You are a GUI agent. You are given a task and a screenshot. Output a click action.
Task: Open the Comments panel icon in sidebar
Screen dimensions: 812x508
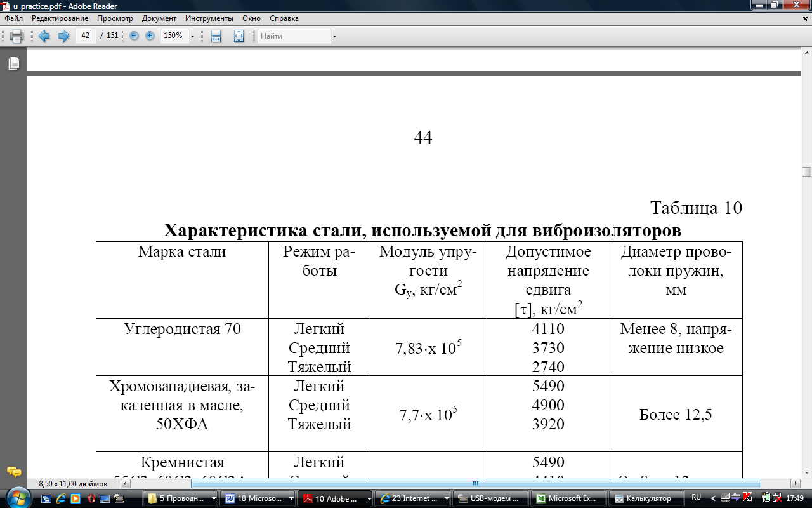(x=13, y=472)
